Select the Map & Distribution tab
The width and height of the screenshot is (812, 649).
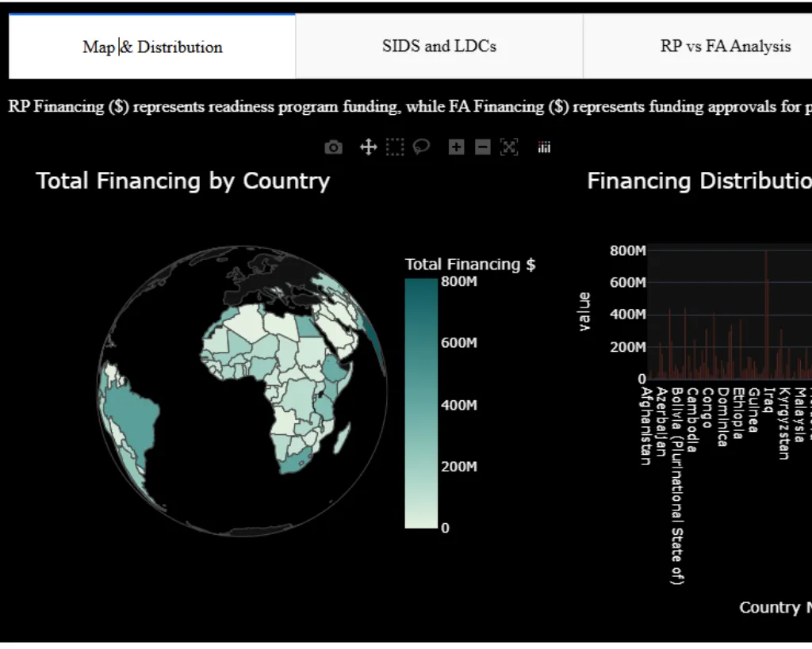coord(152,48)
